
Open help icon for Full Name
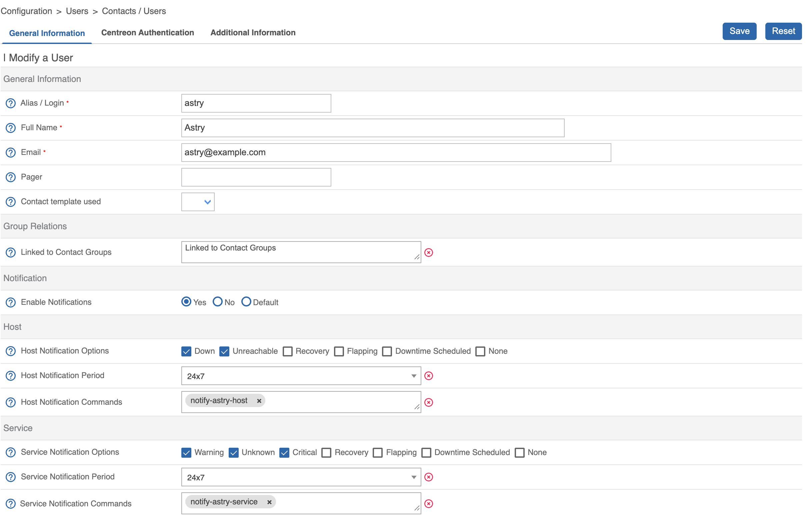pos(11,128)
